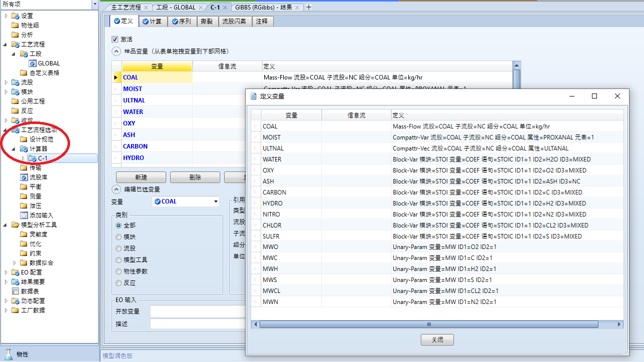Screen dimensions: 644x362
Task: Open the 流股闪蒸 tab
Action: 234,21
